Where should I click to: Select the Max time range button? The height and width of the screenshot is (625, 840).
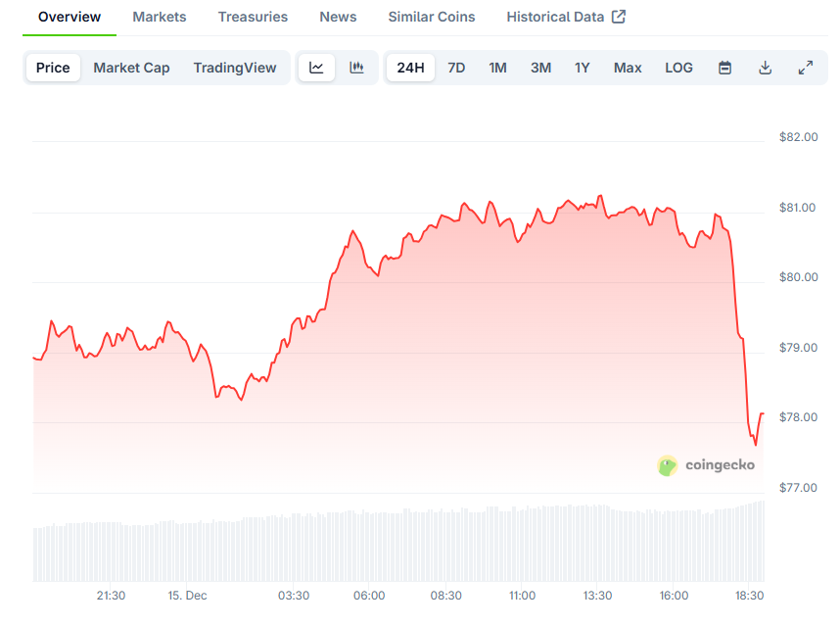click(628, 67)
